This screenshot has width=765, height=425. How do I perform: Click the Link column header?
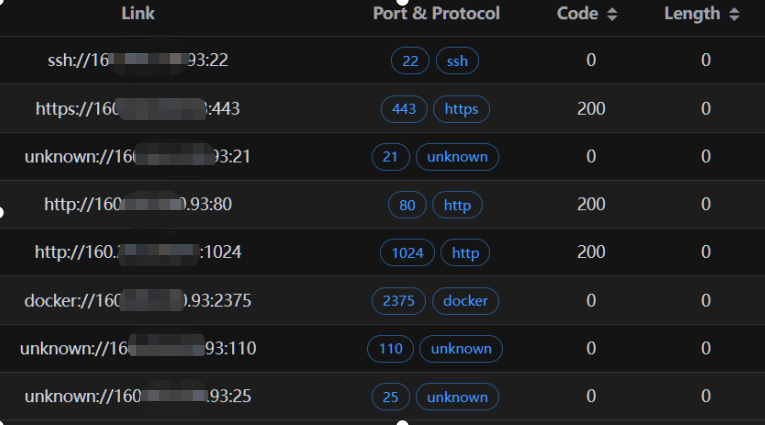(x=138, y=14)
